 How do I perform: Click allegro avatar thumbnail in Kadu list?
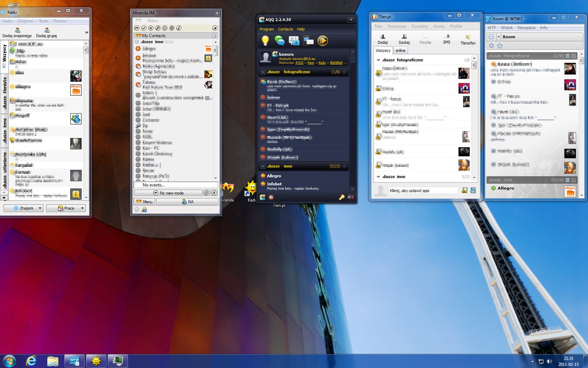pyautogui.click(x=76, y=90)
